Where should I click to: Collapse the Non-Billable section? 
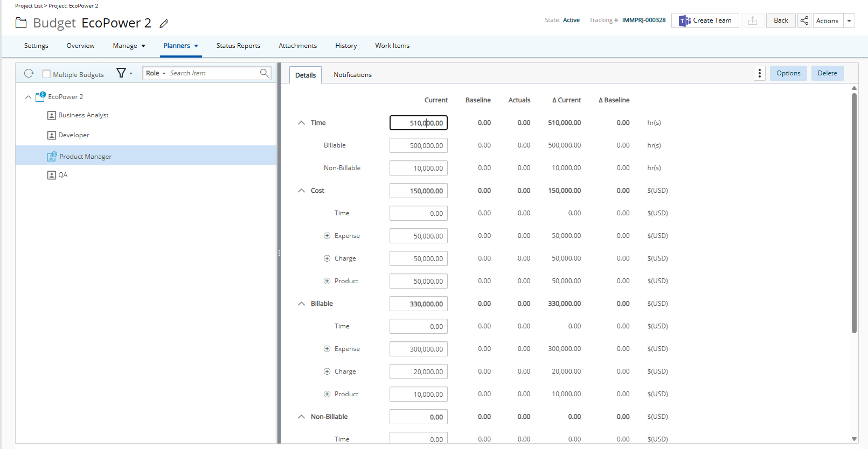coord(301,417)
